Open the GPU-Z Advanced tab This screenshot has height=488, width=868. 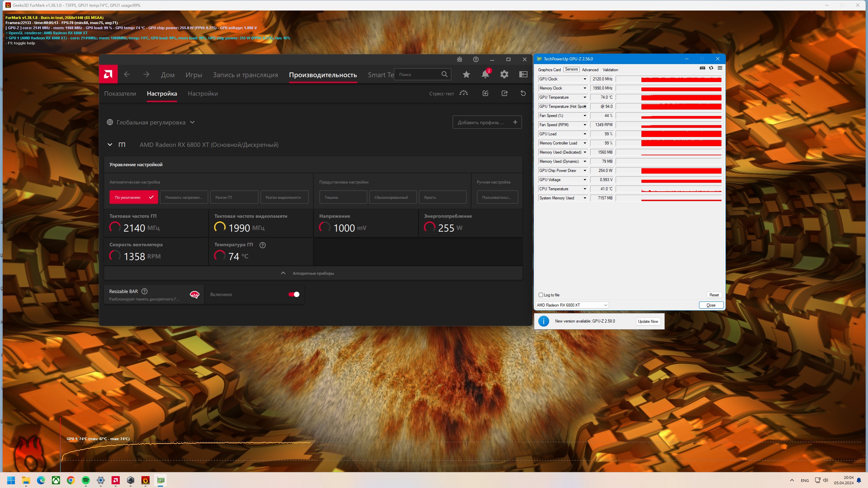coord(590,70)
